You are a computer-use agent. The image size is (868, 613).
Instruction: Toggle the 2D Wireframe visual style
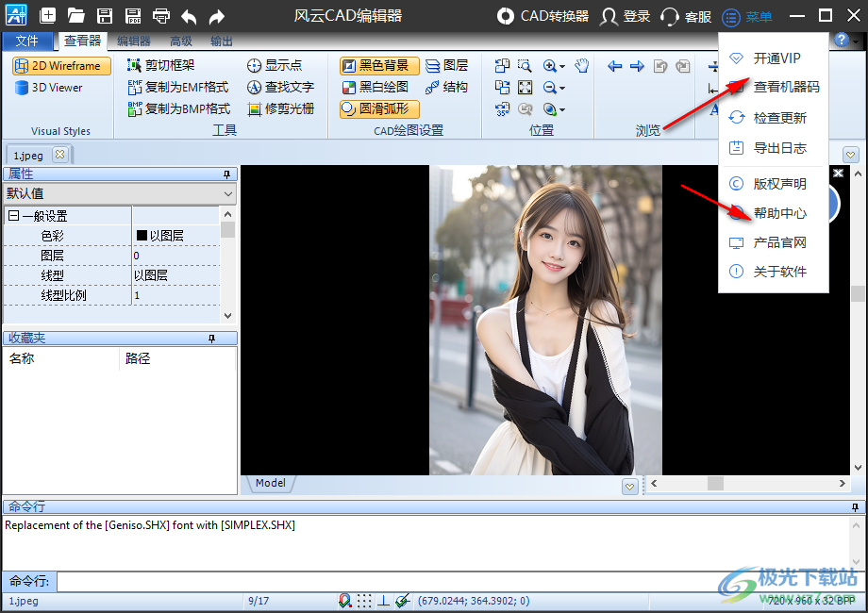[x=61, y=66]
